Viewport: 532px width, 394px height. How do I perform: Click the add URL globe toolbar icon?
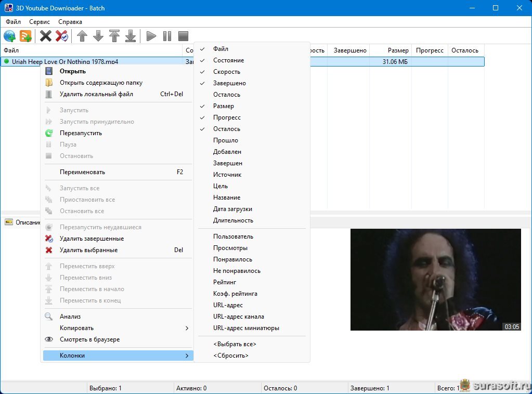click(9, 36)
